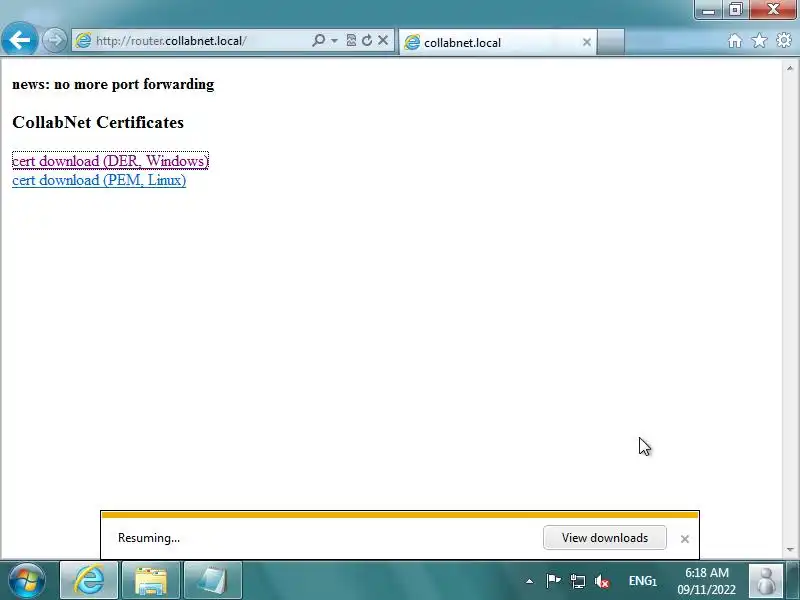Open Favorites star icon
The image size is (800, 600).
click(x=759, y=40)
